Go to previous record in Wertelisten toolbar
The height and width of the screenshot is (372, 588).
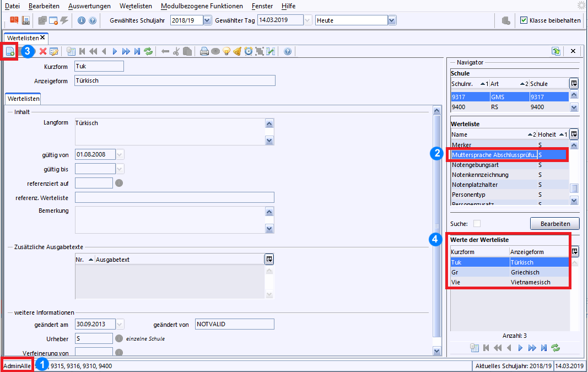coord(104,51)
